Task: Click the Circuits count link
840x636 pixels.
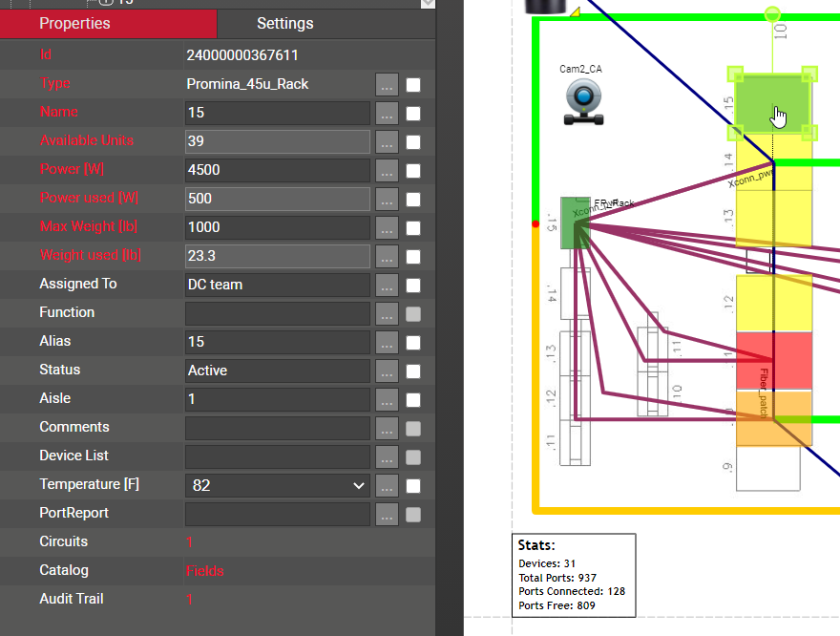Action: click(x=189, y=542)
